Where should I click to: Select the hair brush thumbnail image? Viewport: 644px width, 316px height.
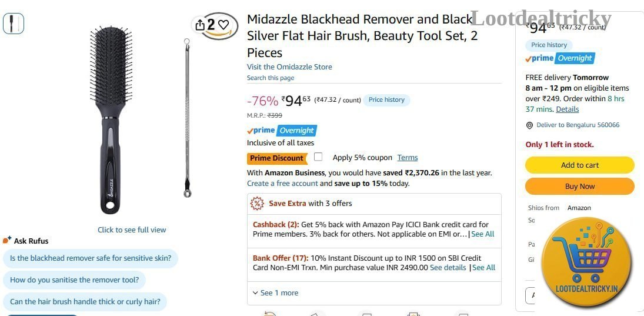(14, 24)
